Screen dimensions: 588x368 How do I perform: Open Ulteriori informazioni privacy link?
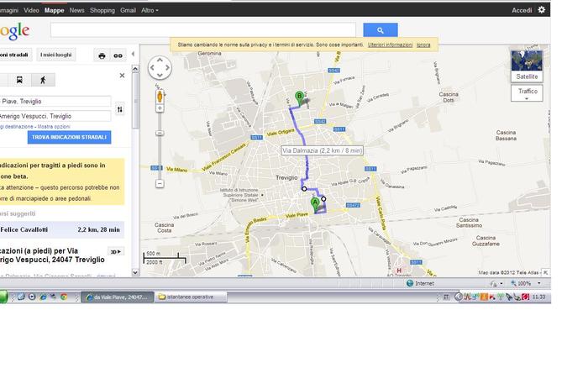click(x=390, y=45)
